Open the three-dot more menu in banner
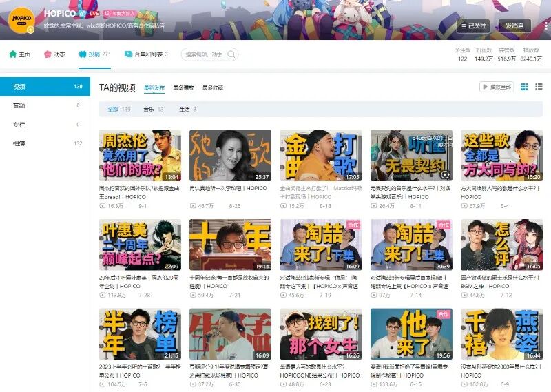Screen dimensions: 551x392 (545, 25)
